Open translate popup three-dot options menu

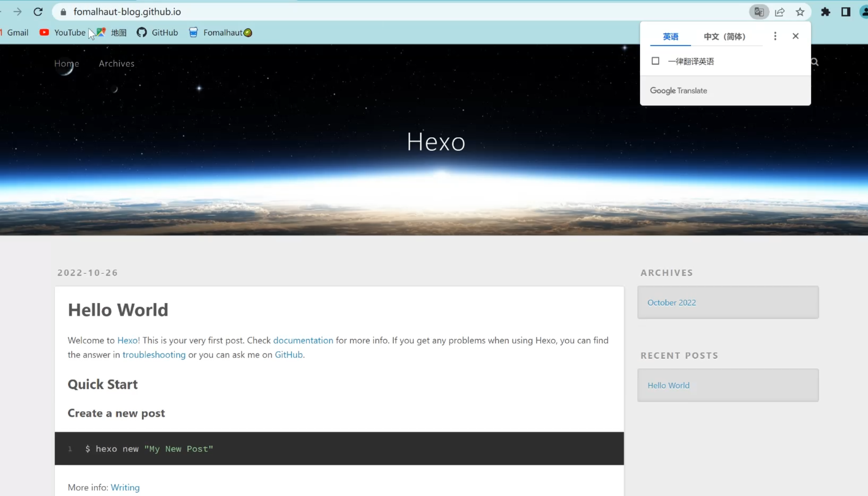click(775, 36)
